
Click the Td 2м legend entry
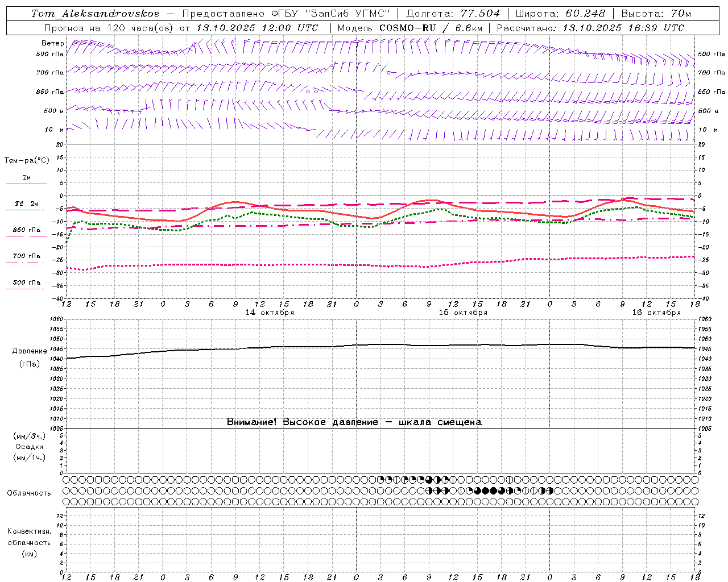[x=27, y=203]
